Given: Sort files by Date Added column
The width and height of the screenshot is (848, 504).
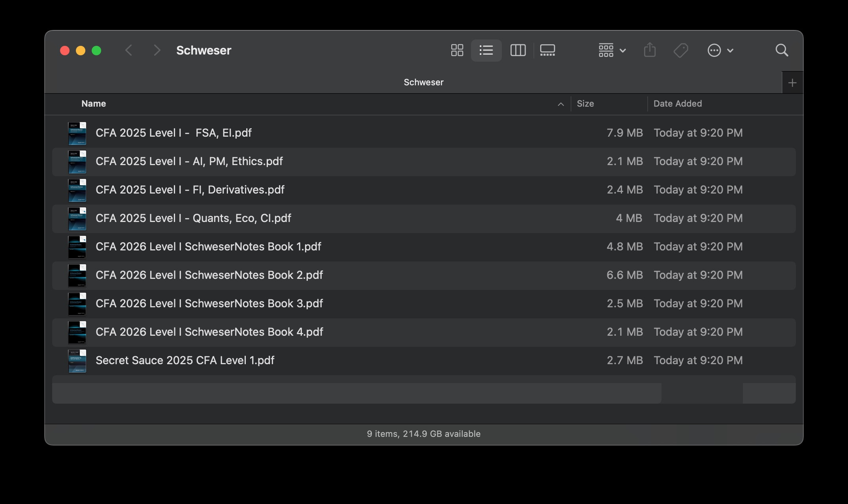Looking at the screenshot, I should [x=678, y=103].
